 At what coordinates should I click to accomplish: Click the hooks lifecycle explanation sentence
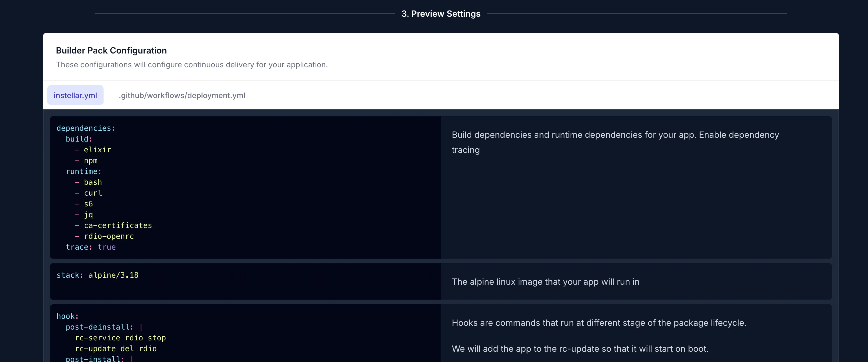point(599,323)
